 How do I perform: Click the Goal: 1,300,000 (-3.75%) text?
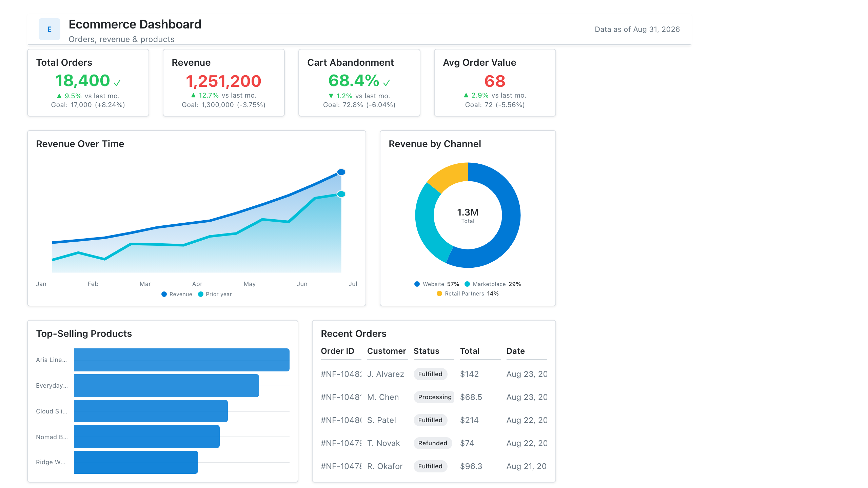pyautogui.click(x=223, y=105)
